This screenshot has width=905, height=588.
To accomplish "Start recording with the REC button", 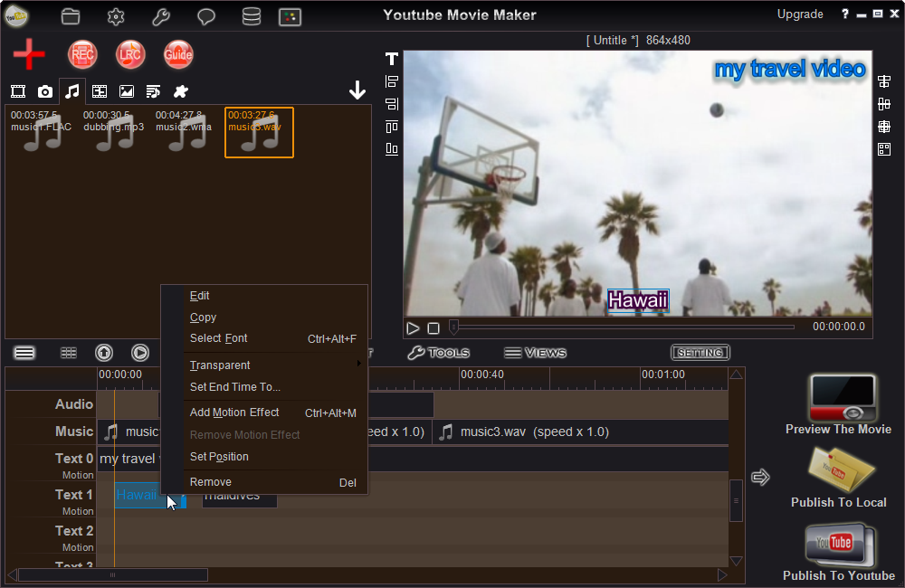I will pos(82,55).
